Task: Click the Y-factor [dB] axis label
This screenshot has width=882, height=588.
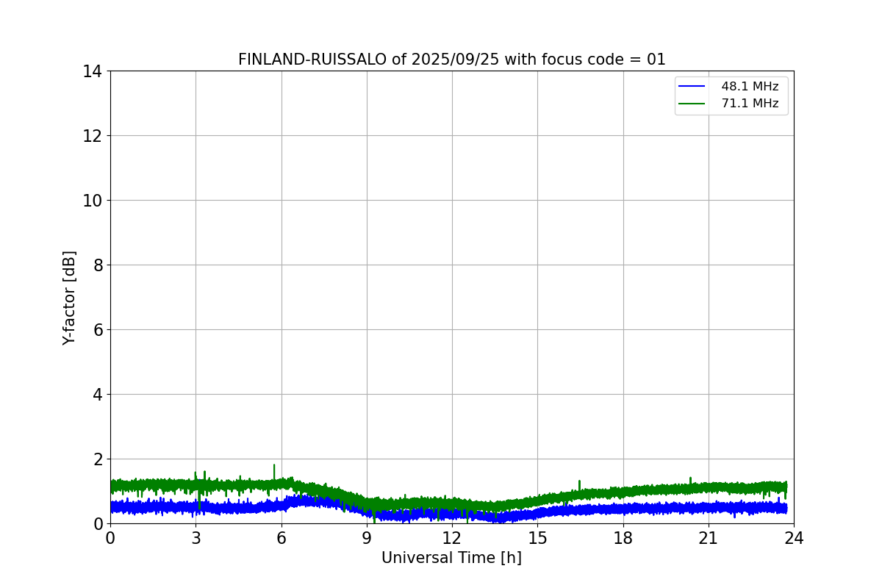Action: tap(69, 298)
